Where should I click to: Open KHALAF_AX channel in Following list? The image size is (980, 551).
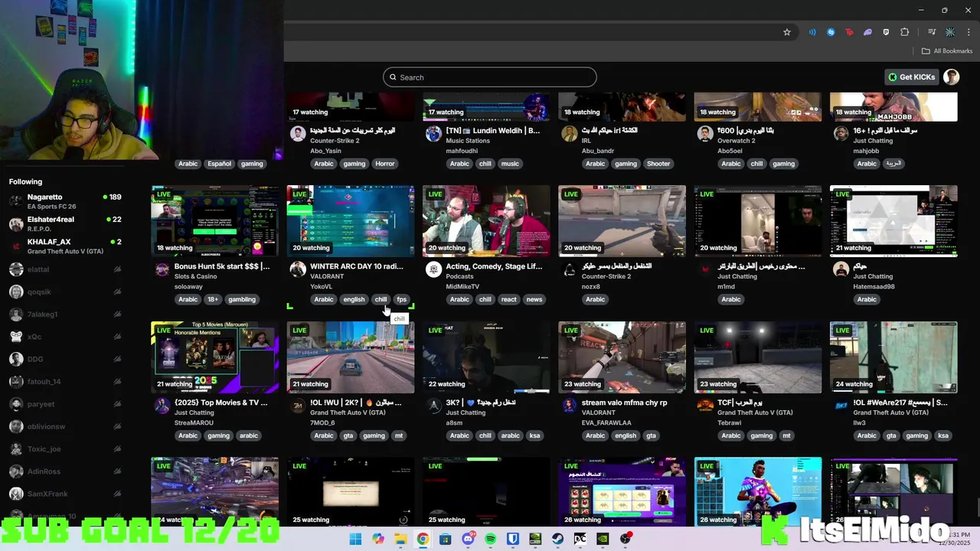(x=65, y=246)
